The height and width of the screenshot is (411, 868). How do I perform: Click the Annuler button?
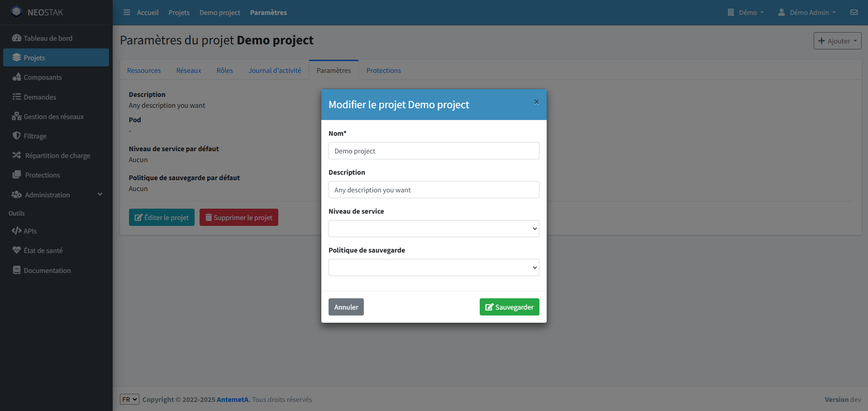346,307
